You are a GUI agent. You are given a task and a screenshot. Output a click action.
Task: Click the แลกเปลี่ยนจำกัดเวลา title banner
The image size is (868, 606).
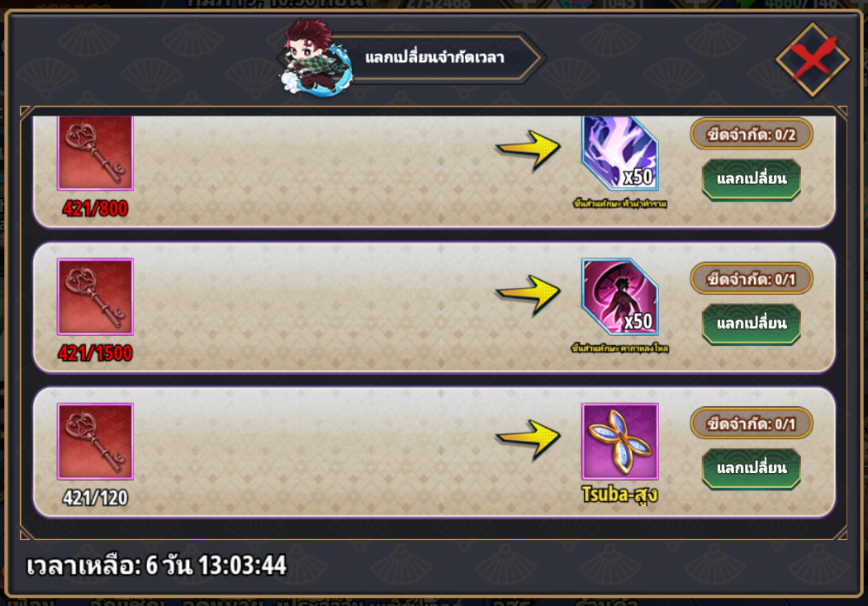pos(434,58)
